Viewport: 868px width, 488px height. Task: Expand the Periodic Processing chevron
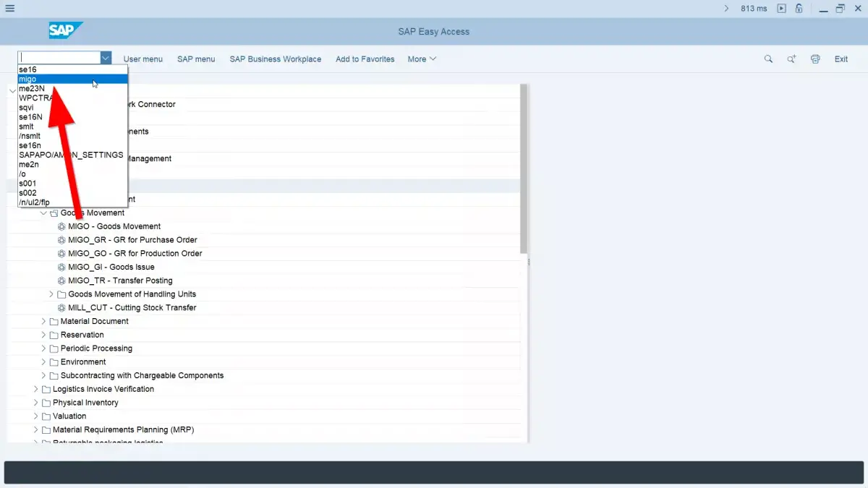click(x=43, y=348)
